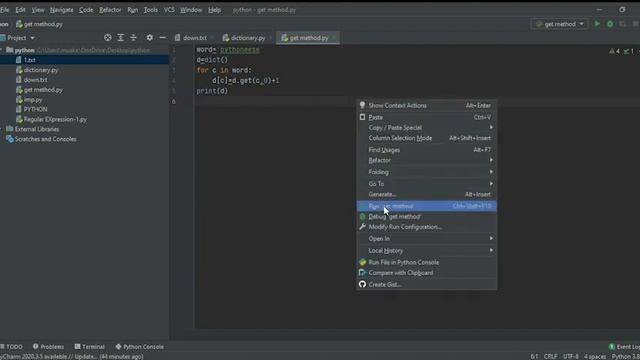Choose Find Usages in context menu
Screen dimensions: 640x360
[427, 150]
